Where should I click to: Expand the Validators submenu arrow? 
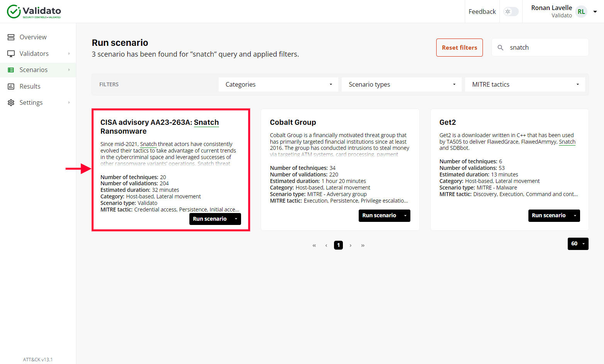click(x=69, y=54)
